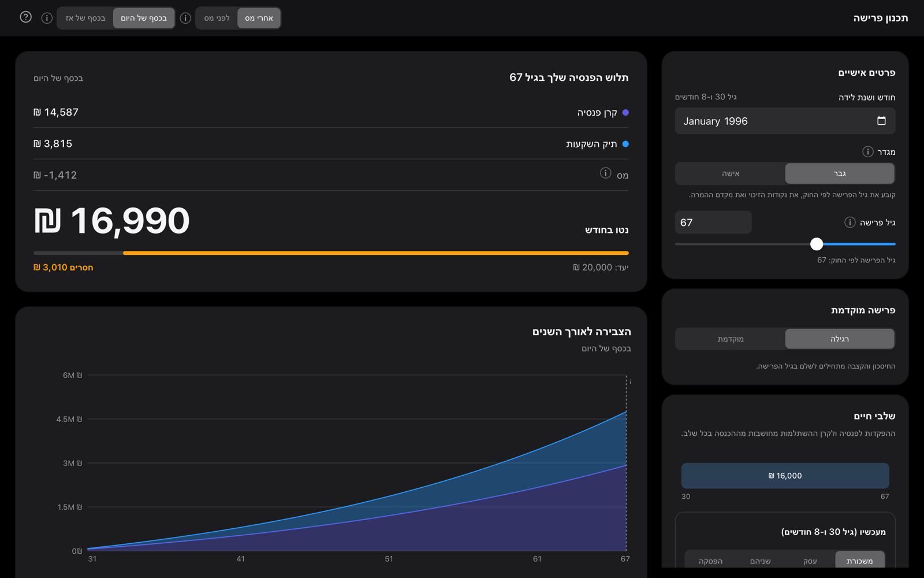Click the 'יעד: ₪ 20,000' target text
Image resolution: width=924 pixels, height=578 pixels.
[x=601, y=267]
